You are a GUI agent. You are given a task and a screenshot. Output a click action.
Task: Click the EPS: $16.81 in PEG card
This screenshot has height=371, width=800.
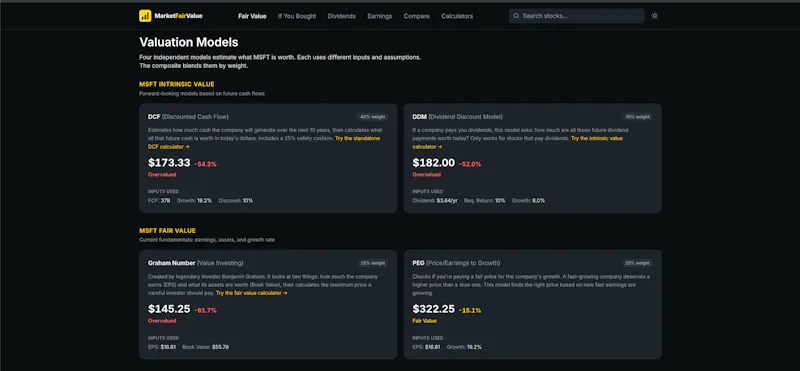(426, 347)
